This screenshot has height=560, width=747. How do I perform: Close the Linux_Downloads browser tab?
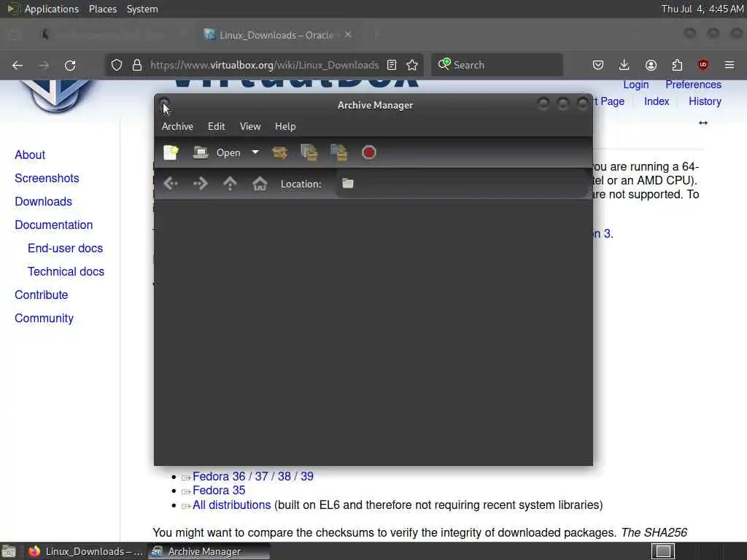(348, 34)
